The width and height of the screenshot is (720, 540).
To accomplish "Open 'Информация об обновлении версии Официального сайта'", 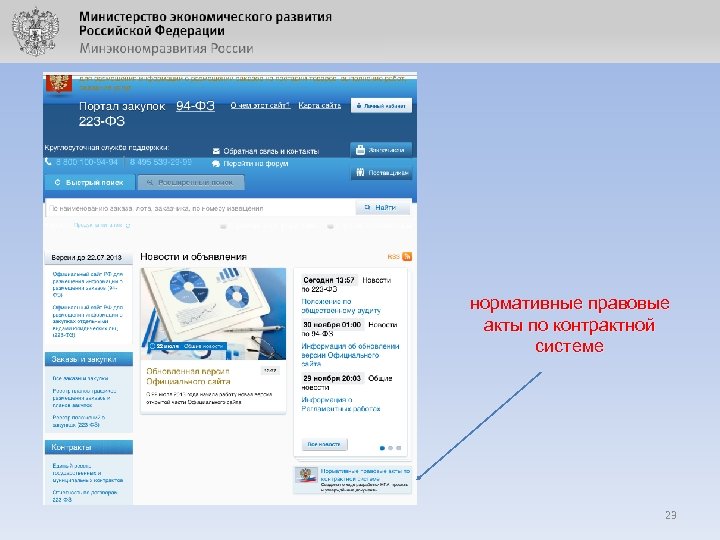I will (350, 355).
